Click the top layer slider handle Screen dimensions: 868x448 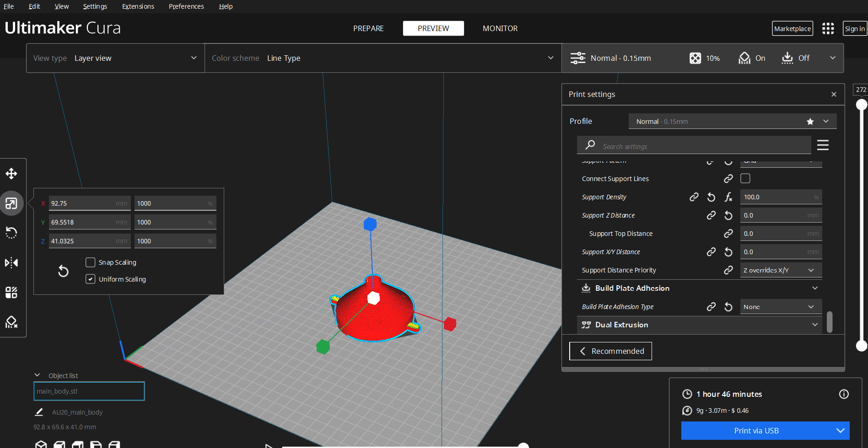862,105
